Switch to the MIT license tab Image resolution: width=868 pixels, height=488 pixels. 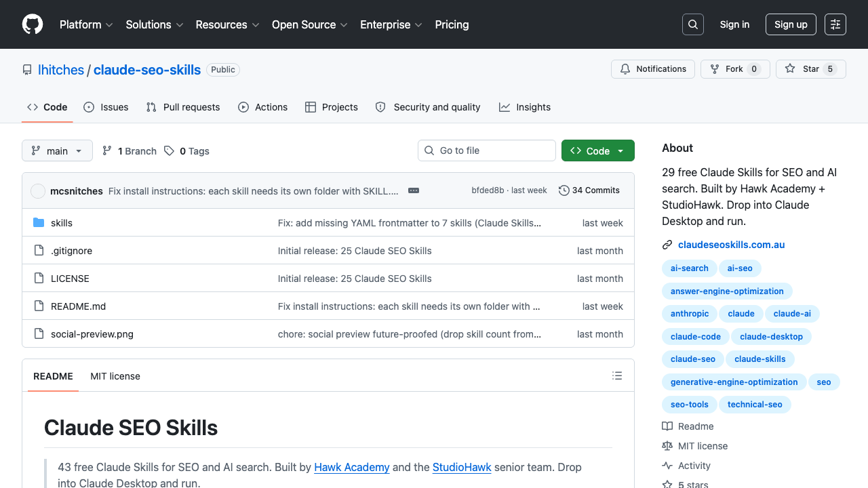115,376
